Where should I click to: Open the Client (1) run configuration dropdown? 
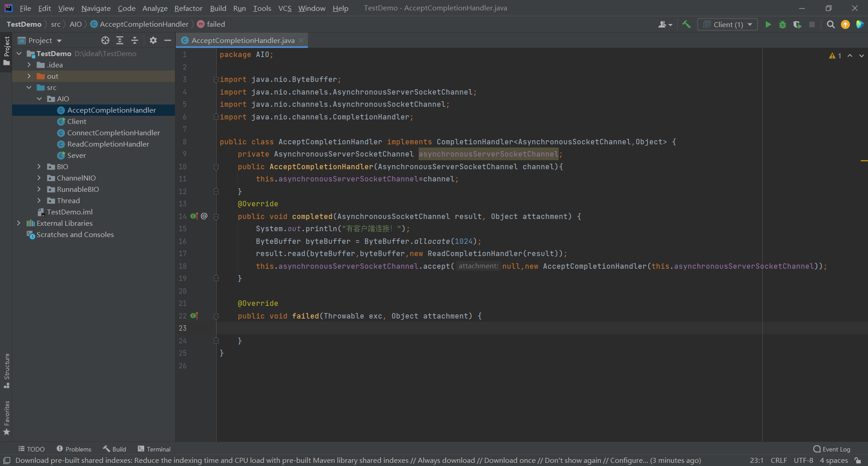727,24
